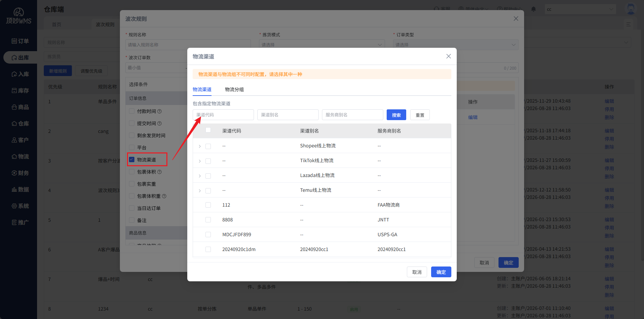Open 仓库 in the left sidebar
Viewport: 644px width, 319px height.
(20, 123)
